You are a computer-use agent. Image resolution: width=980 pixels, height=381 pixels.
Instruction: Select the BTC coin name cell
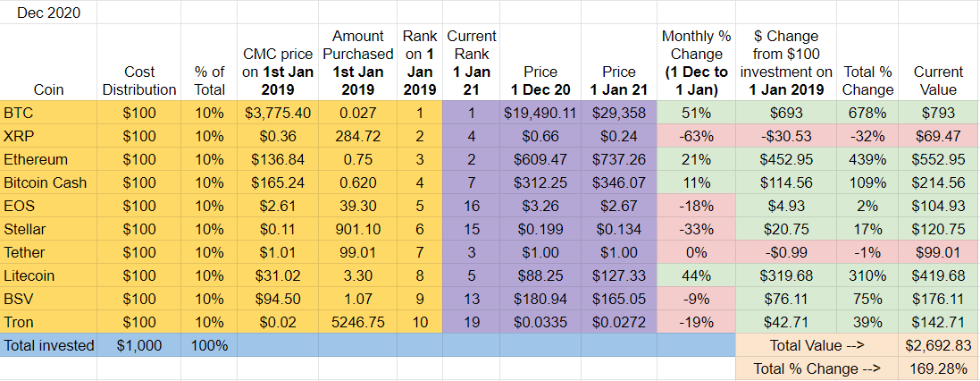pos(47,114)
